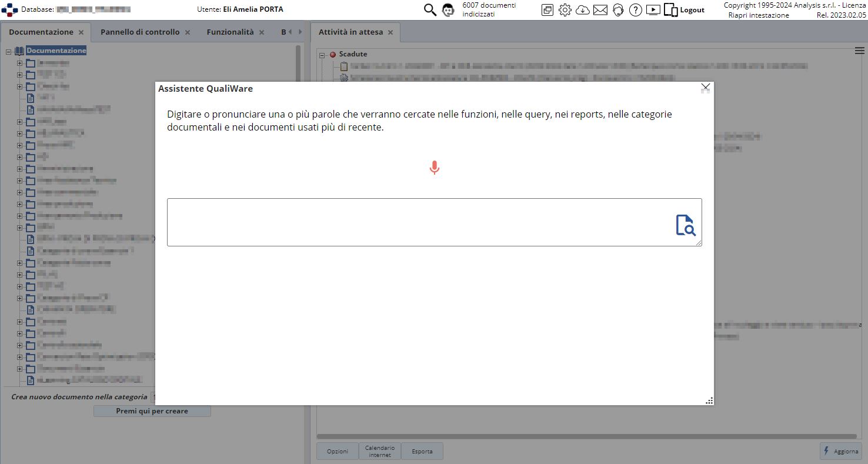Screen dimensions: 868x464
Task: Open help with the question mark icon
Action: [x=635, y=10]
